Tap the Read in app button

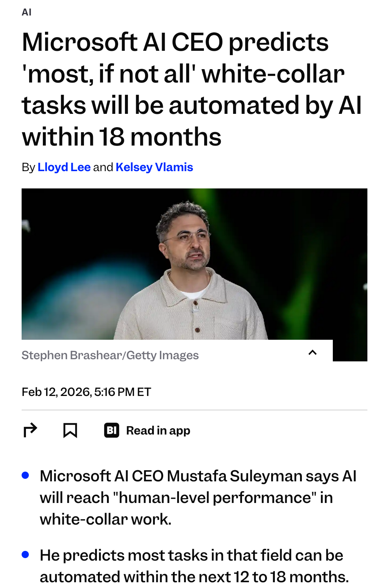click(x=158, y=431)
